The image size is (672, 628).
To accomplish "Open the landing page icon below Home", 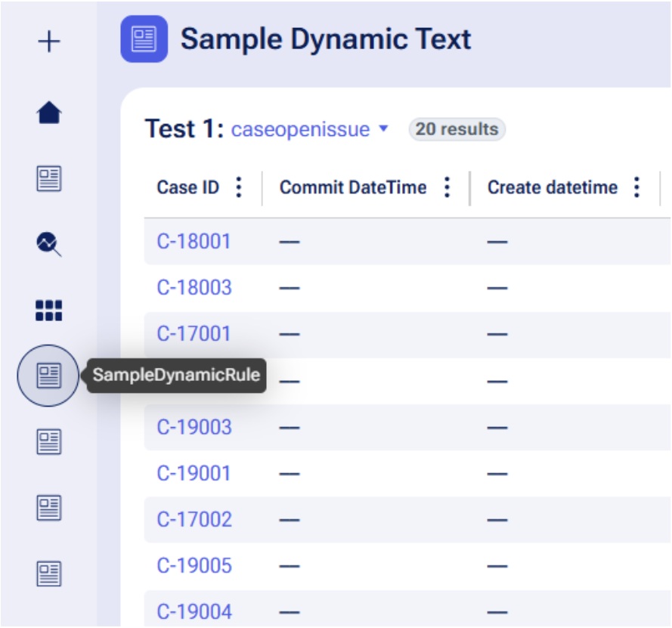I will pos(49,178).
